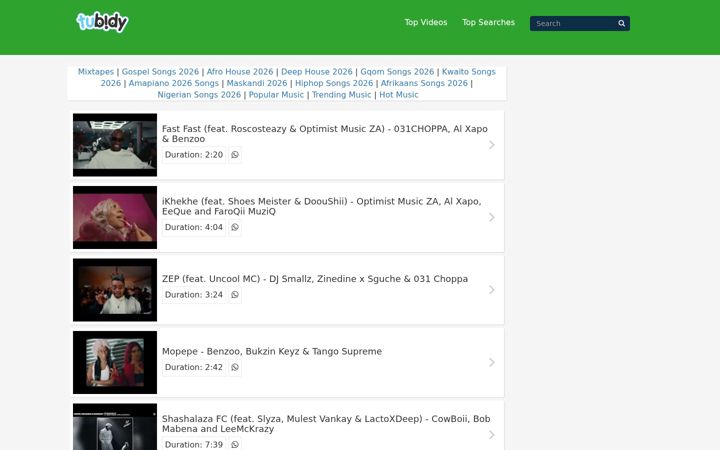Image resolution: width=720 pixels, height=450 pixels.
Task: Open Hiphop Songs 2026 link
Action: pyautogui.click(x=334, y=83)
